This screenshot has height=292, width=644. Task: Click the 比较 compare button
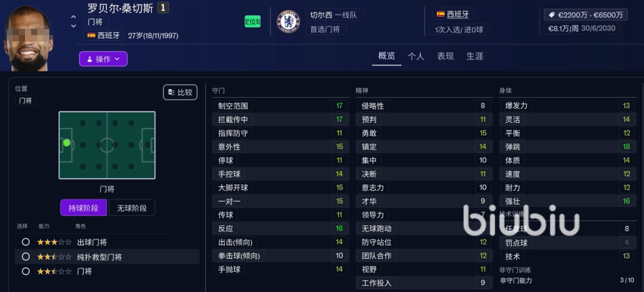(180, 92)
